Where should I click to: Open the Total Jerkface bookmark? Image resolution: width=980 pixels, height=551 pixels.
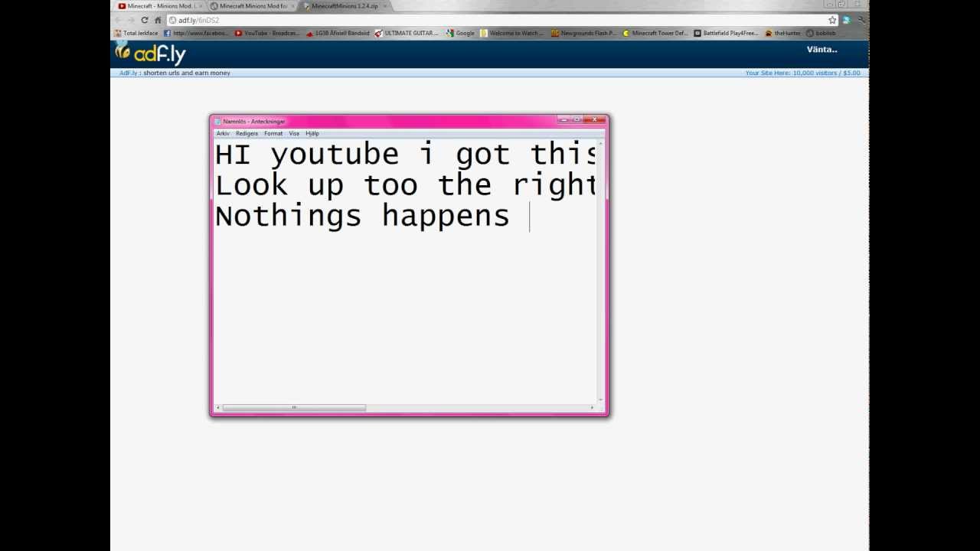(136, 33)
